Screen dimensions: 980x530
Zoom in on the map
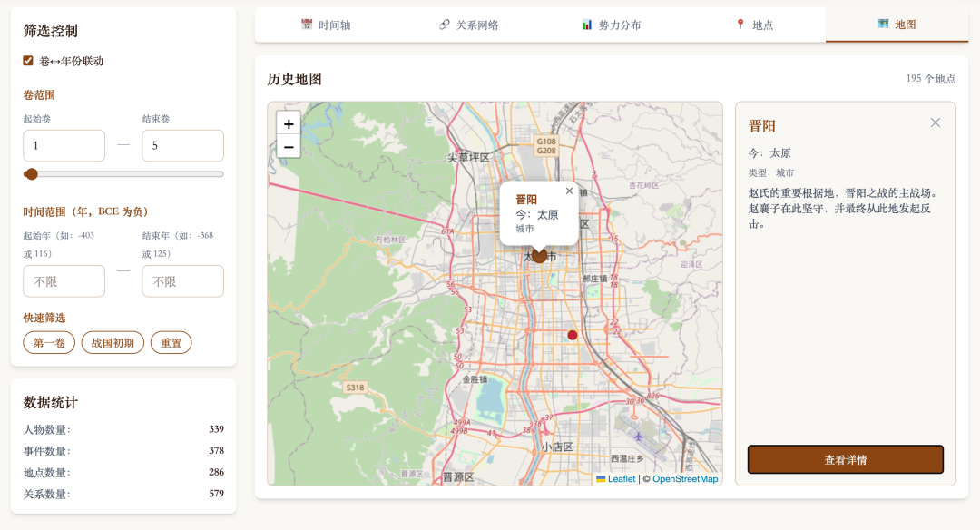click(289, 123)
